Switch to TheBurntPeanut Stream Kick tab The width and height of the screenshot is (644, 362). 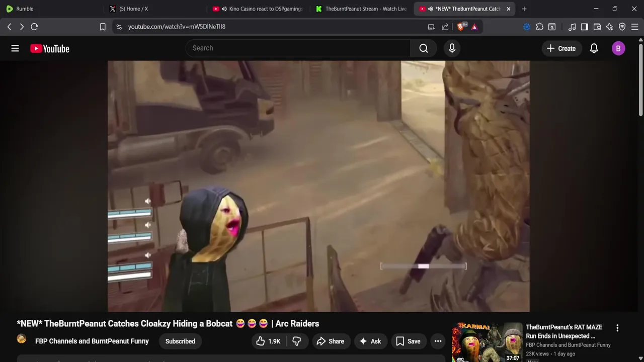tap(360, 9)
